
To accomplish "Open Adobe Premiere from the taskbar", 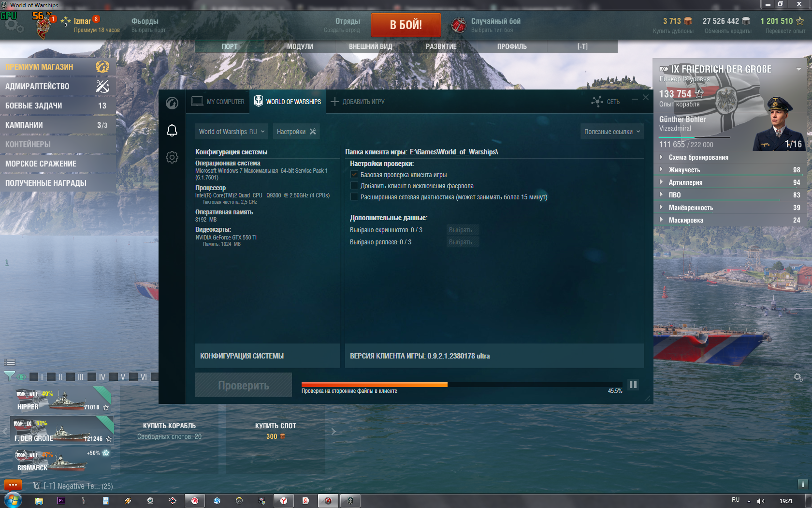I will [61, 501].
